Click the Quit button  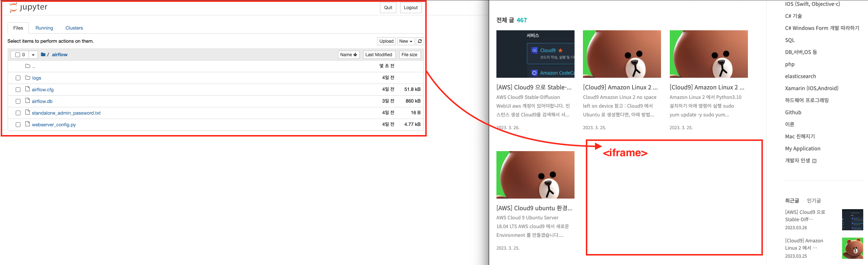[x=388, y=8]
